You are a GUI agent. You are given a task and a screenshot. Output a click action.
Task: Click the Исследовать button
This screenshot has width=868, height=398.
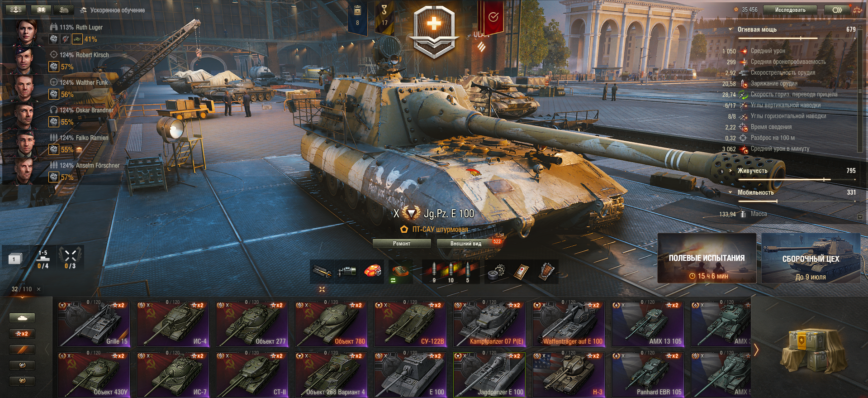pyautogui.click(x=790, y=10)
